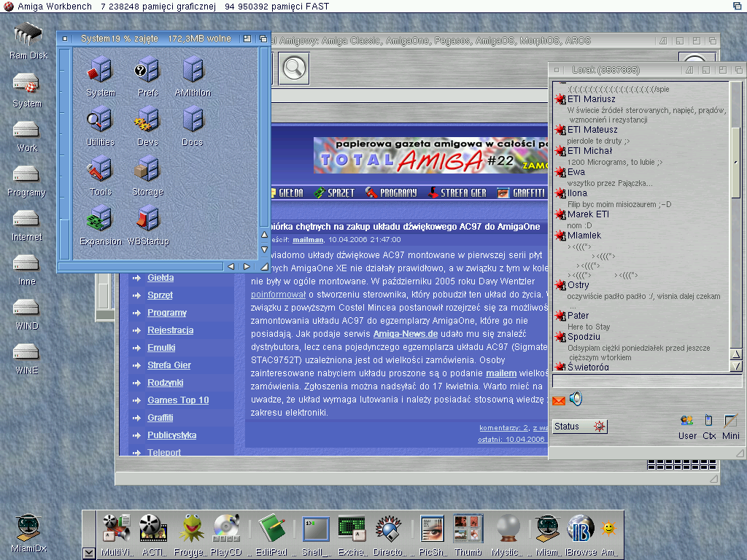Viewport: 747px width, 560px height.
Task: Open the Status cycle gadget in Lorak
Action: click(x=580, y=426)
